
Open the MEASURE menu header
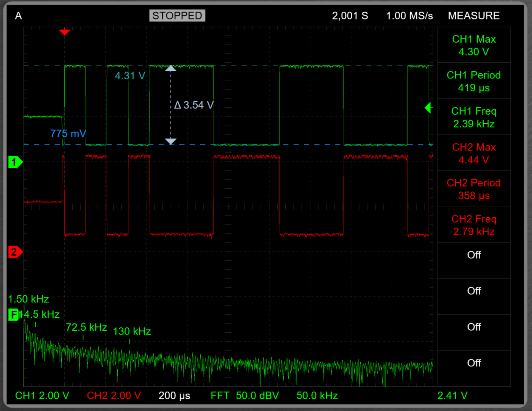(x=474, y=16)
